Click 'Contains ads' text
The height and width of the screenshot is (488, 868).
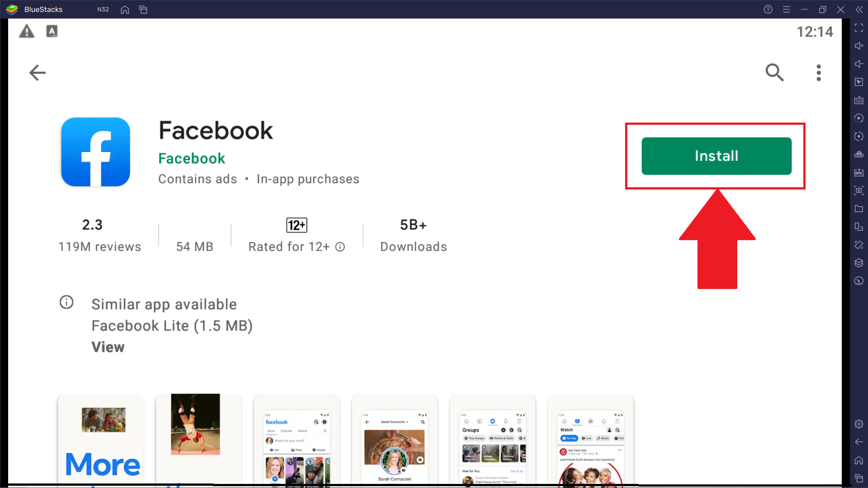[197, 179]
